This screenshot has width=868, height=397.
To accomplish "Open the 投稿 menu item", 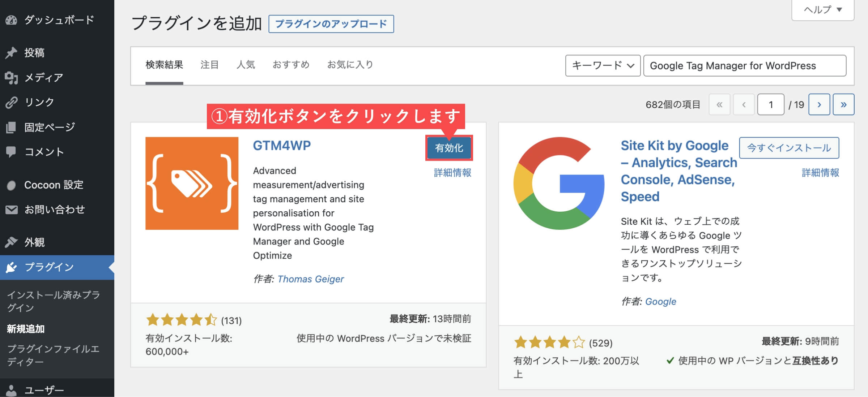I will [x=57, y=53].
